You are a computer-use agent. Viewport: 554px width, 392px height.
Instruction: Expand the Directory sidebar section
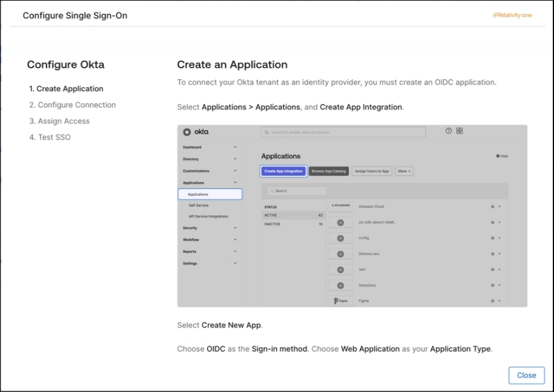click(235, 159)
